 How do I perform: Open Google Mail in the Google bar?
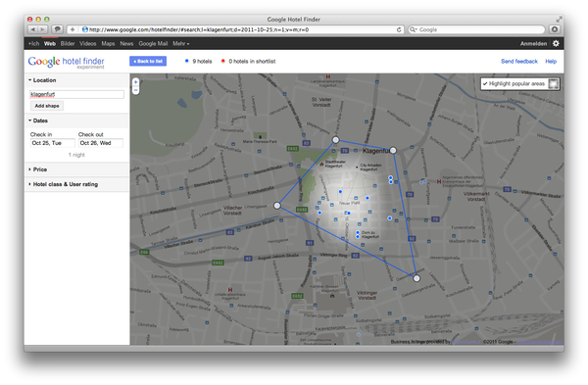pyautogui.click(x=153, y=43)
